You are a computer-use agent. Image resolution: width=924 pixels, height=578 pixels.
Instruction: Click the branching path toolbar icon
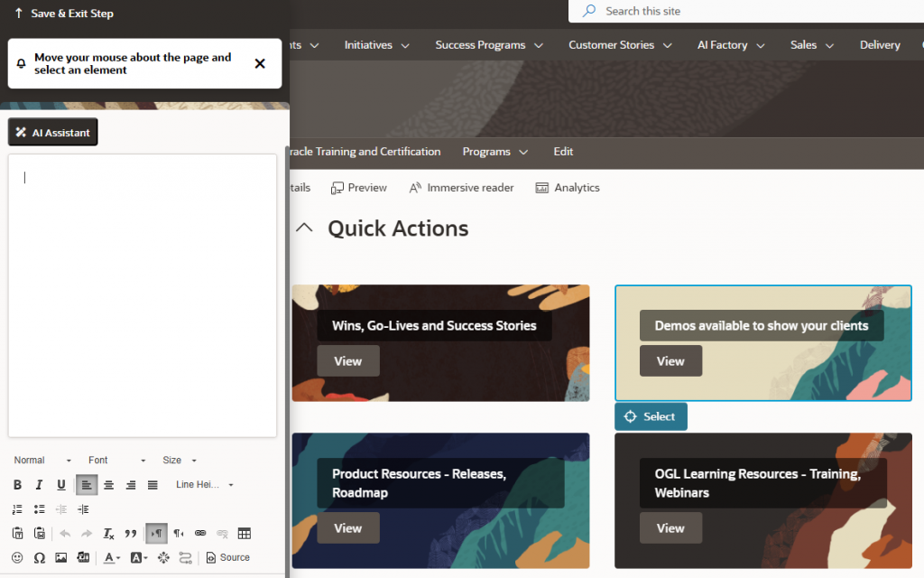click(x=185, y=557)
